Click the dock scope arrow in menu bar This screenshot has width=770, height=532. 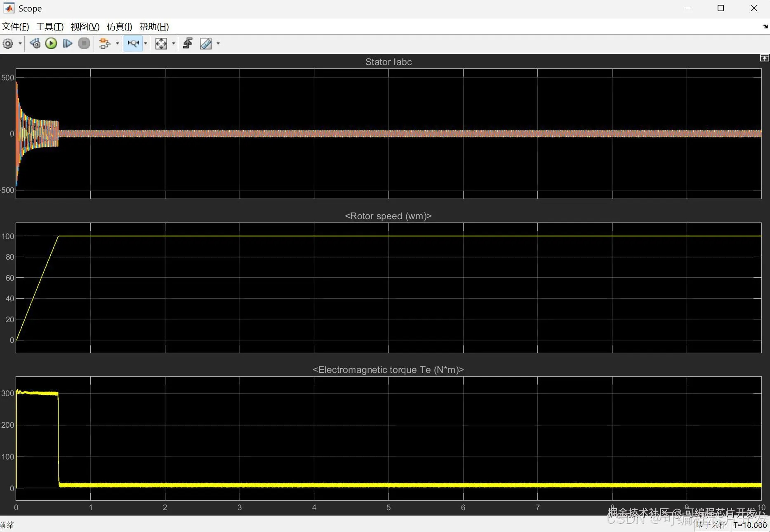click(x=765, y=27)
